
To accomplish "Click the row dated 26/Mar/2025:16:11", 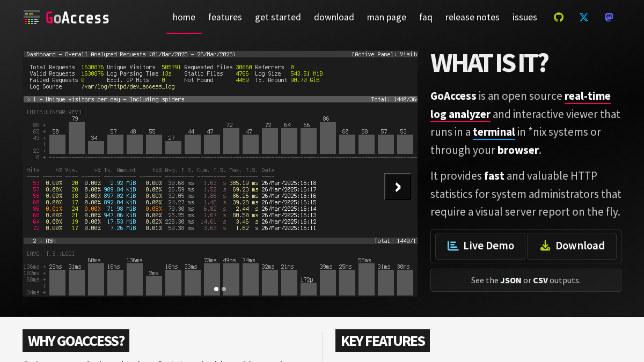I will pos(174,228).
